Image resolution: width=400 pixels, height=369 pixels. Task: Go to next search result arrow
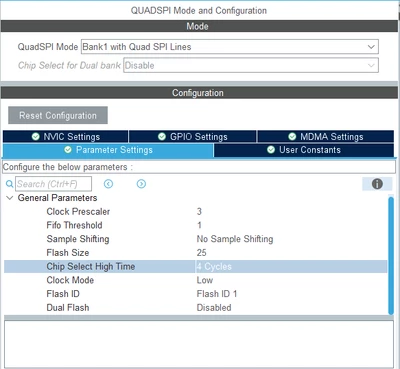(x=141, y=184)
